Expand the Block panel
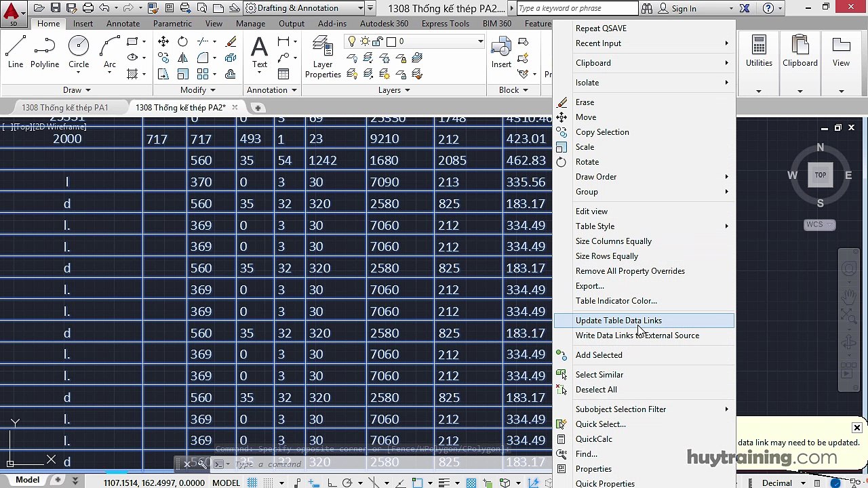868x488 pixels. pos(513,89)
